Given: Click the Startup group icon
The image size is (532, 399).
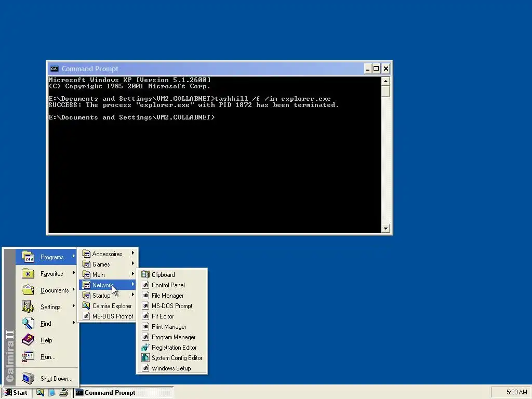Looking at the screenshot, I should click(x=86, y=296).
